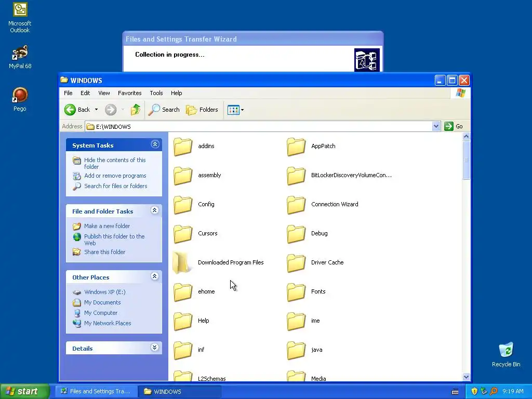Open the Views dropdown arrow
532x399 pixels.
[242, 110]
